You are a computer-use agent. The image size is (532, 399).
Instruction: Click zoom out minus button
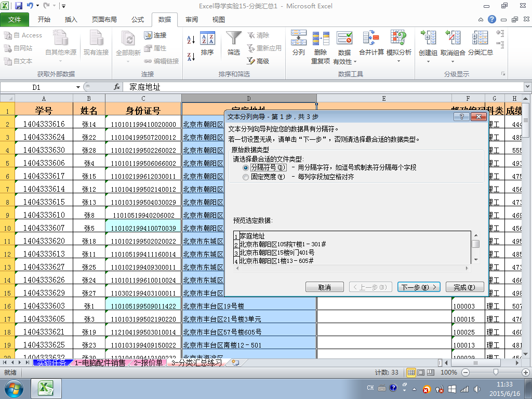[x=465, y=373]
